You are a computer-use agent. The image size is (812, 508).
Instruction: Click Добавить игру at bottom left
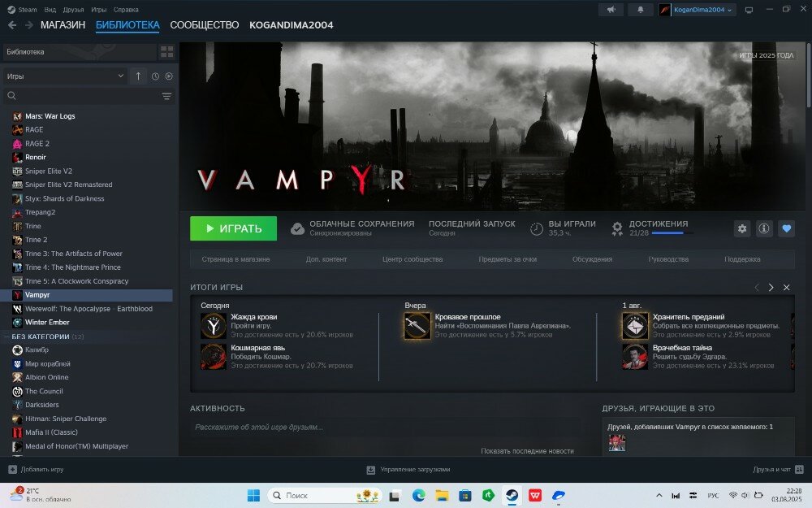[37, 470]
